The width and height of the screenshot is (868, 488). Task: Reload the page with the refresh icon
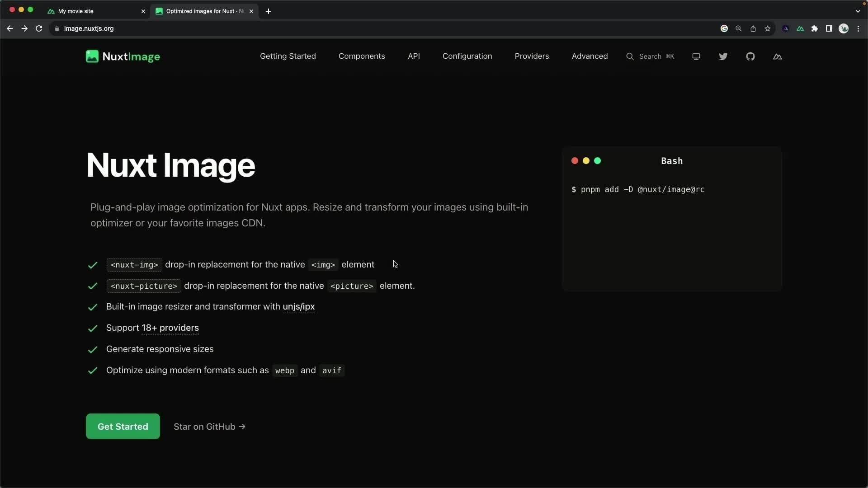pyautogui.click(x=39, y=28)
